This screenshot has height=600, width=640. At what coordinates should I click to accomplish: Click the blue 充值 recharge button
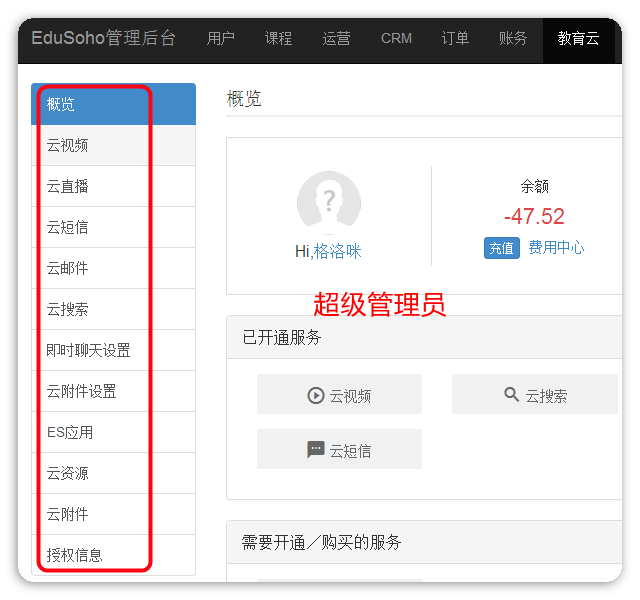[x=502, y=248]
